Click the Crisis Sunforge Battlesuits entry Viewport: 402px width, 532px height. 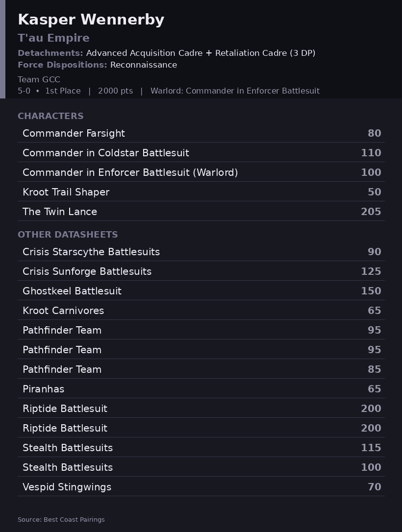pos(201,271)
